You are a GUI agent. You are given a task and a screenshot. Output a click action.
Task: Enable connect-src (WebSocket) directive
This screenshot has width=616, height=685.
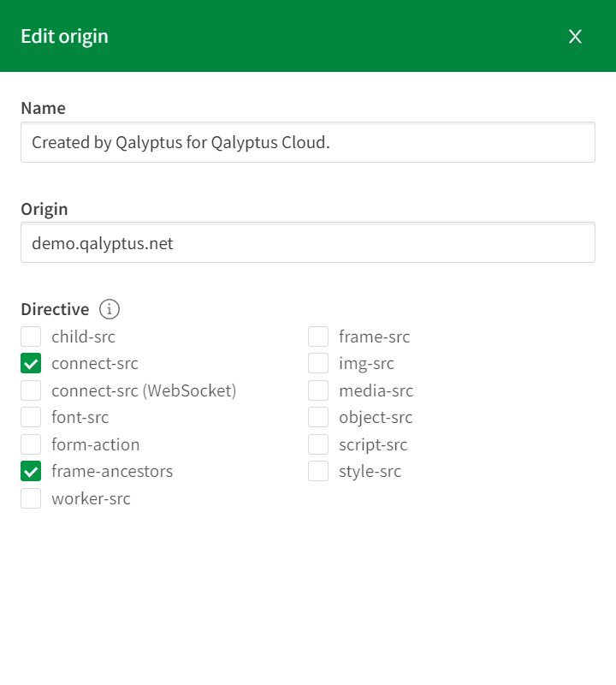[31, 390]
